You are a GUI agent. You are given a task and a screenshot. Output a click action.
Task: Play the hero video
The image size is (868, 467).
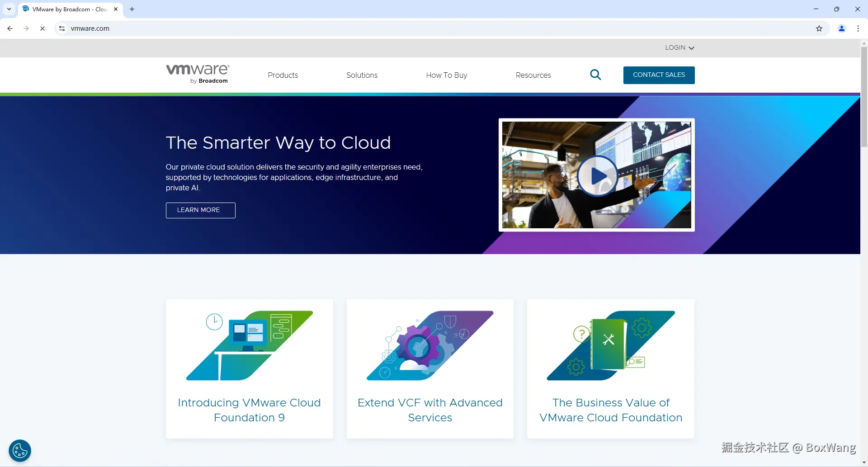pos(597,176)
